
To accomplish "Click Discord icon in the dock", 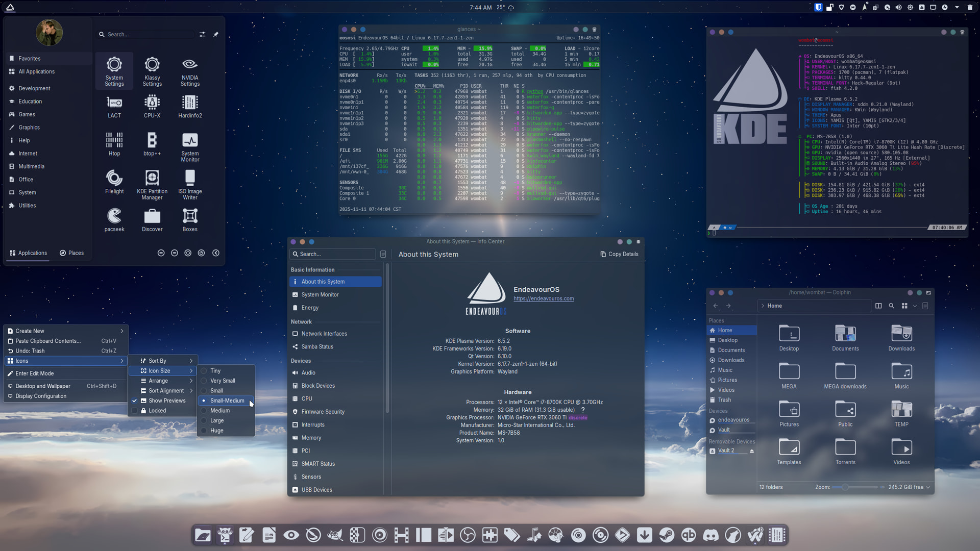I will (710, 535).
